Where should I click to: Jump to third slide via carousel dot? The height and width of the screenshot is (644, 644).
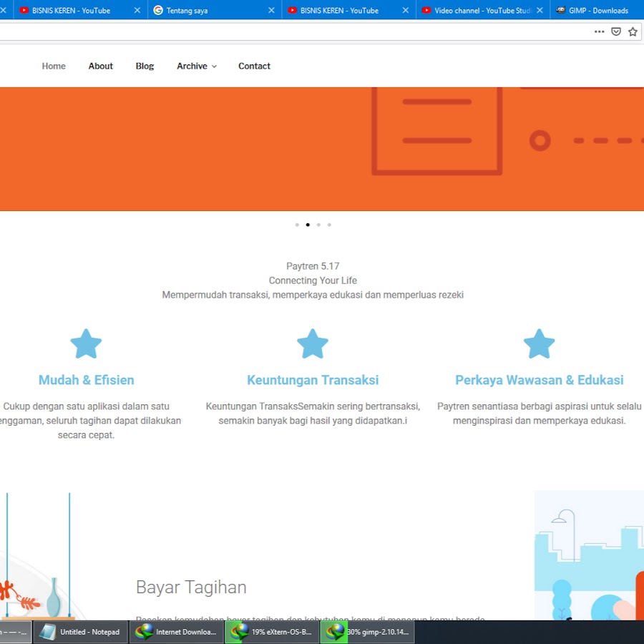(x=318, y=225)
